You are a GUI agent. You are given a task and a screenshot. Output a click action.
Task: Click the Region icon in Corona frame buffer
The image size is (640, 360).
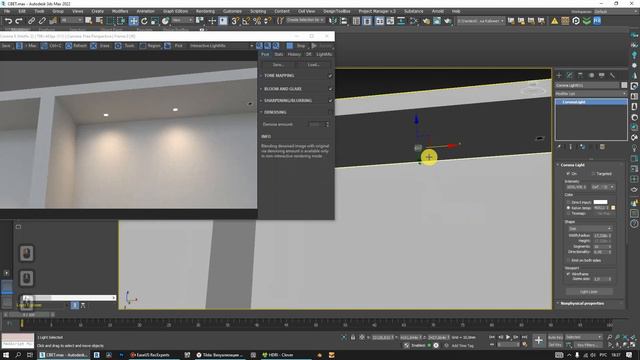point(142,46)
